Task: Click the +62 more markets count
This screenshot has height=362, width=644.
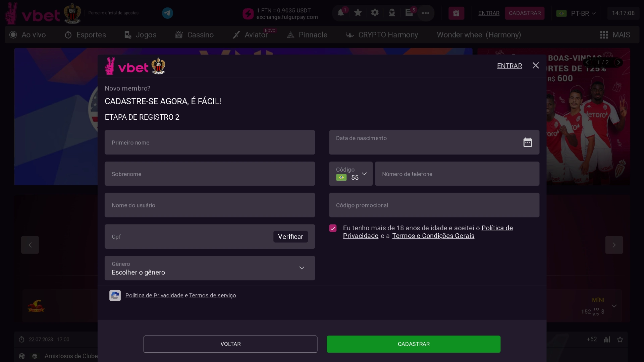Action: 592,339
